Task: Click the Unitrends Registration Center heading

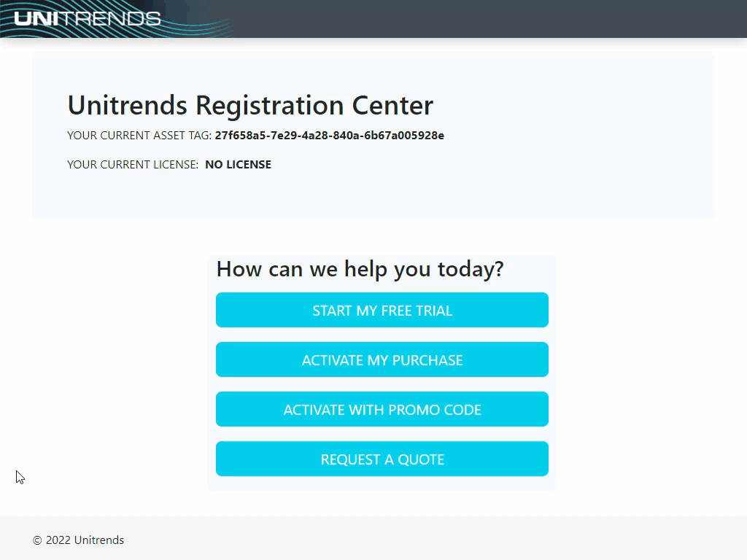Action: [250, 105]
